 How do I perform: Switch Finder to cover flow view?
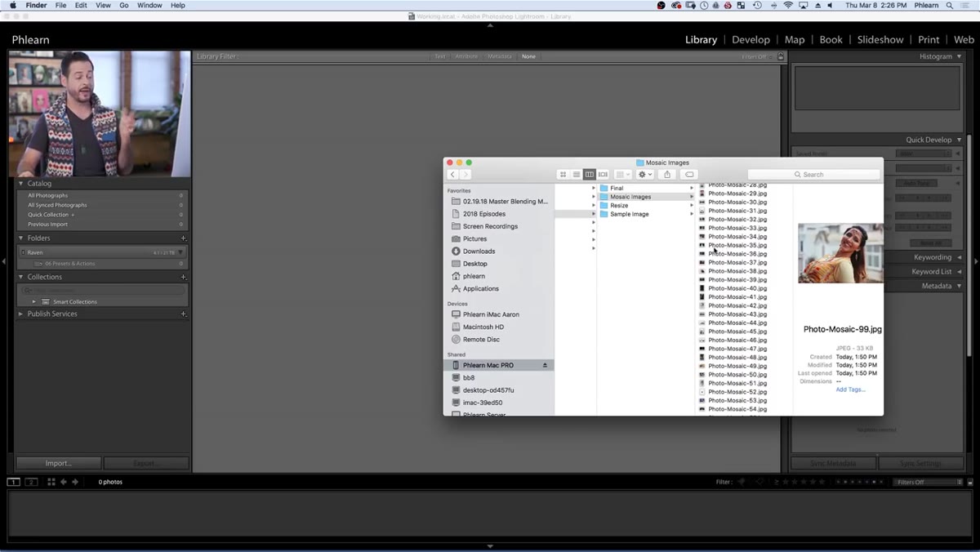click(603, 175)
